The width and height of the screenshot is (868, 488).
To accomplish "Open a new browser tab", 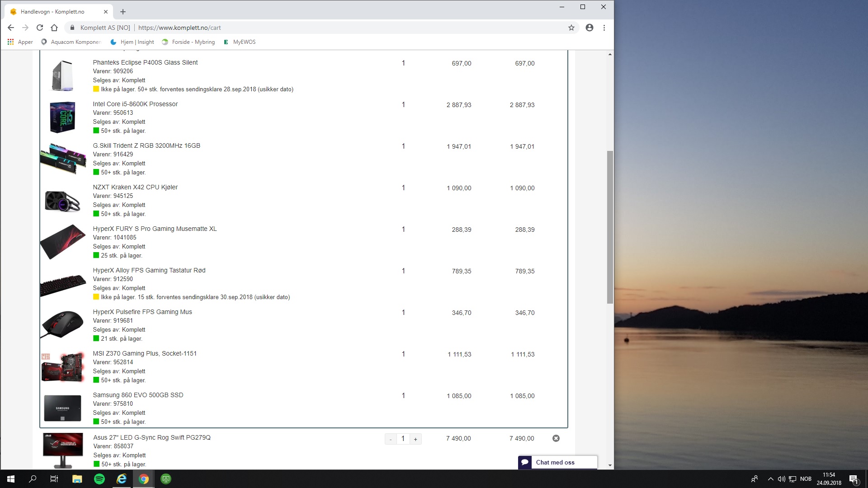I will click(123, 12).
